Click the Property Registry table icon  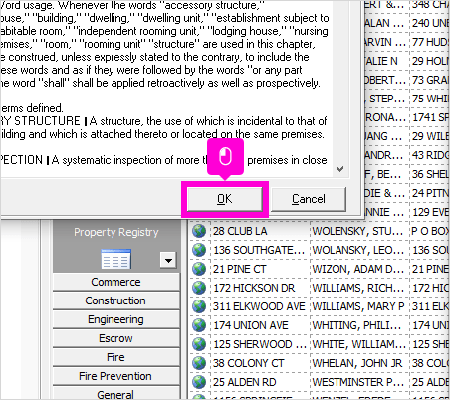pos(116,259)
